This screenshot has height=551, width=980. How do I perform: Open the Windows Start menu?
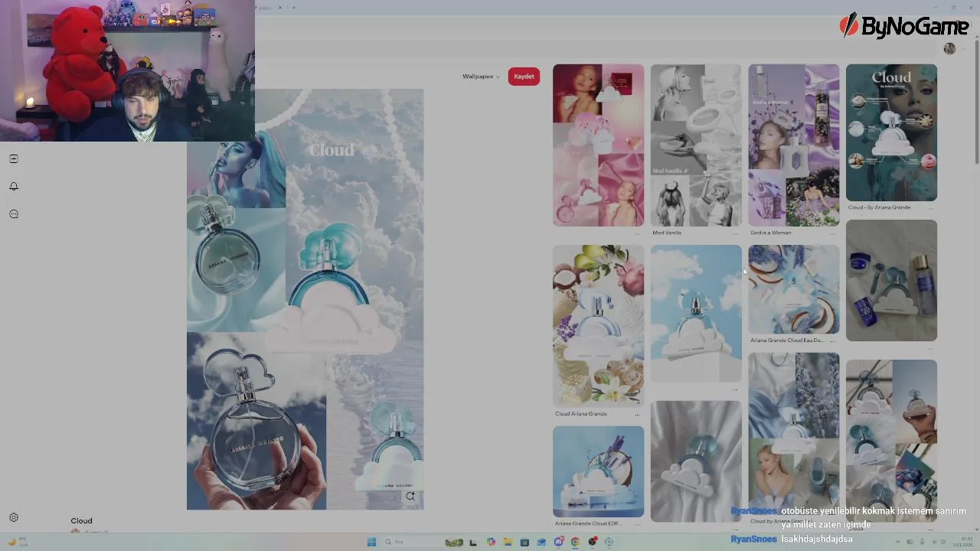tap(371, 542)
